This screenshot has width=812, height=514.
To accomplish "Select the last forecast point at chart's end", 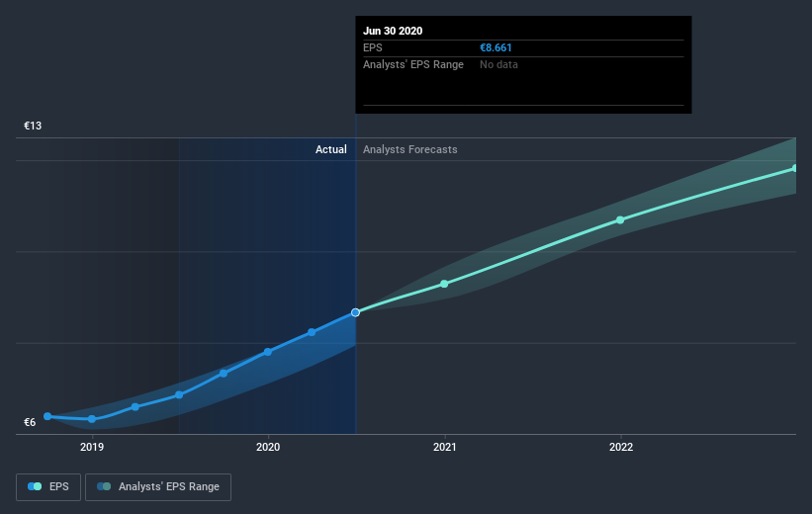I will pyautogui.click(x=795, y=169).
